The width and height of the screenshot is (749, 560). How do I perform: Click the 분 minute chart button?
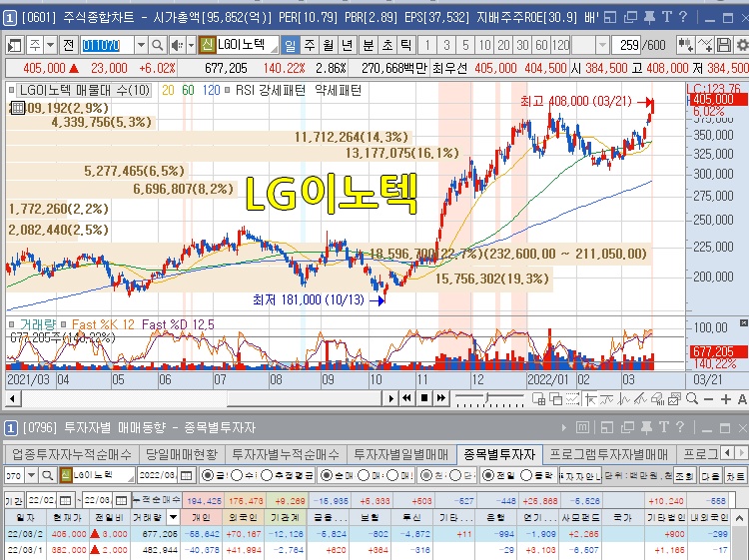(x=368, y=46)
